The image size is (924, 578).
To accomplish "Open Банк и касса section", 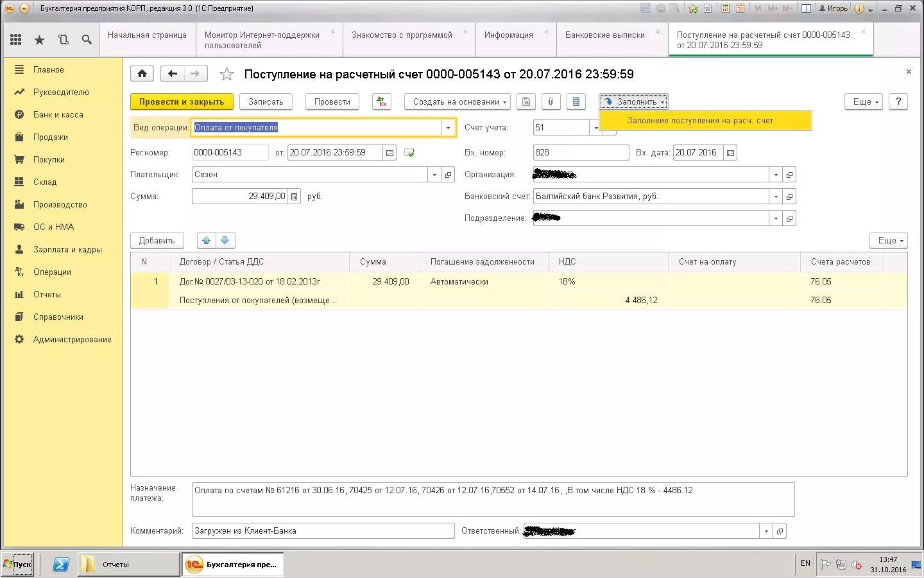I will (58, 115).
